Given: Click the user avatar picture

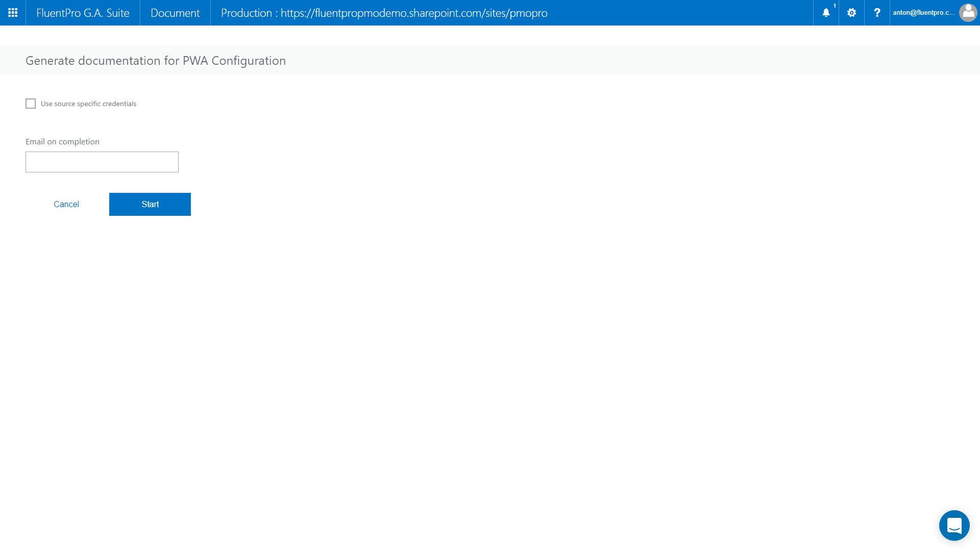Looking at the screenshot, I should (968, 13).
